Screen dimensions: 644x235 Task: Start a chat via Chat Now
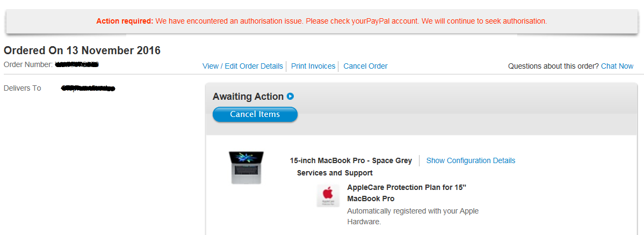(x=617, y=66)
